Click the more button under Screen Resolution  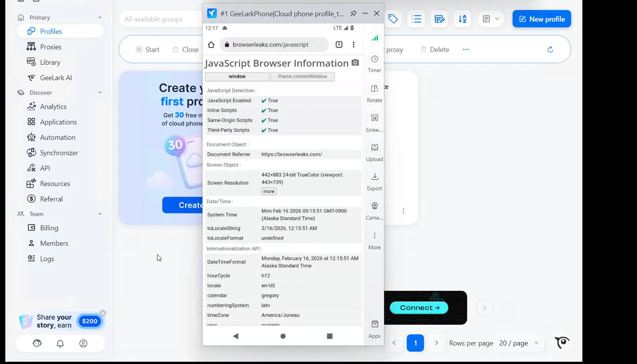(269, 191)
